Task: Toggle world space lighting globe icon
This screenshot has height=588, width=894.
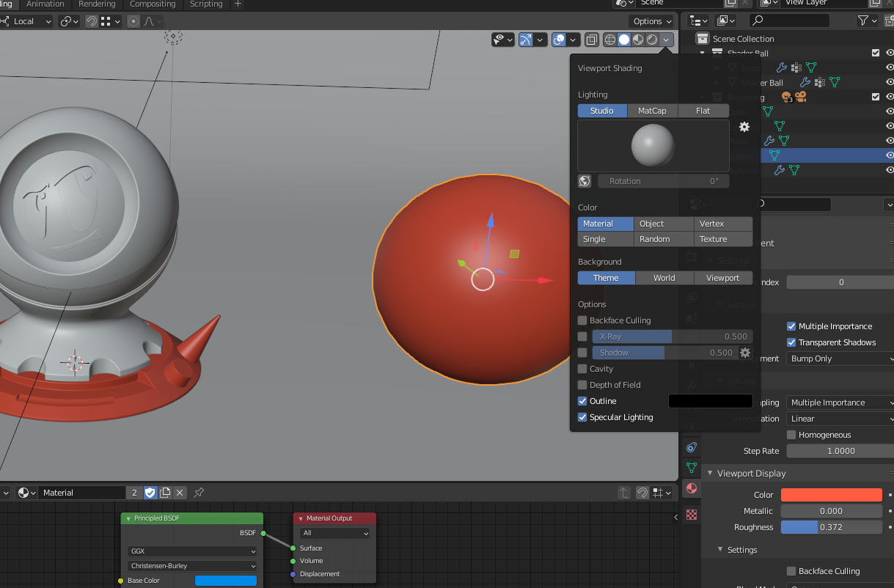Action: 585,181
